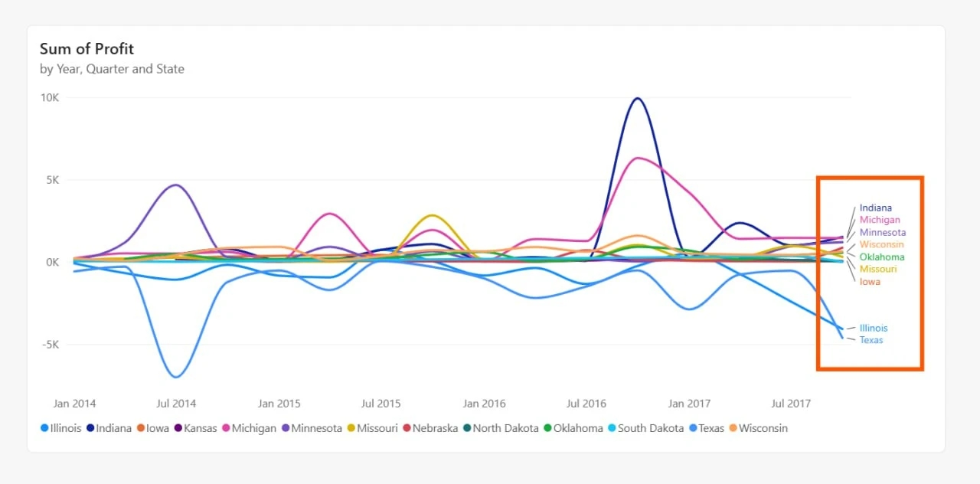This screenshot has width=980, height=484.
Task: Click the Sum of Profit chart title
Action: click(87, 49)
